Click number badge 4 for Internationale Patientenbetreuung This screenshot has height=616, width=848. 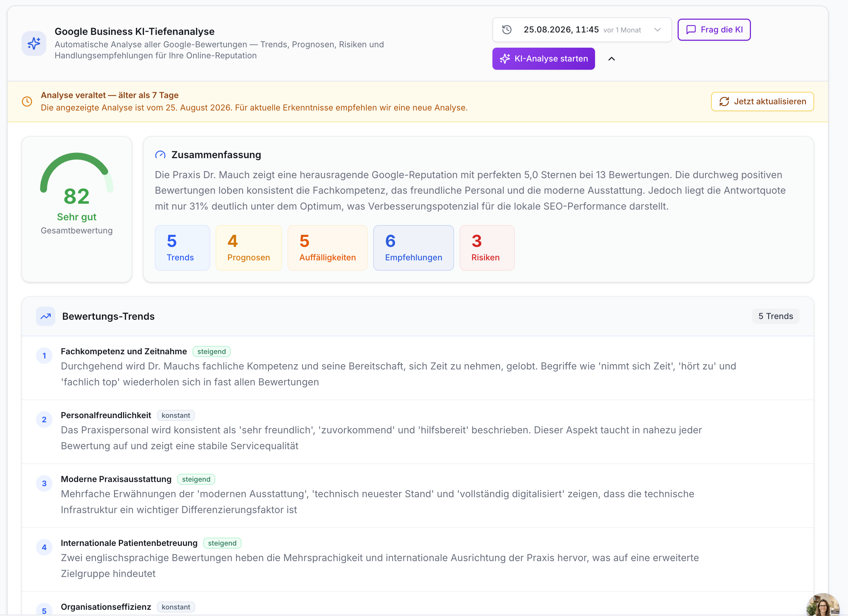tap(44, 547)
